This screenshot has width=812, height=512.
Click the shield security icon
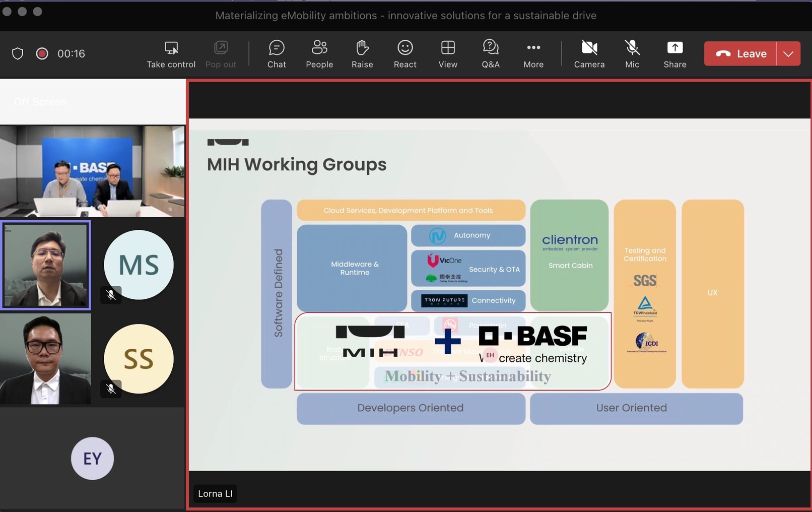pos(18,53)
